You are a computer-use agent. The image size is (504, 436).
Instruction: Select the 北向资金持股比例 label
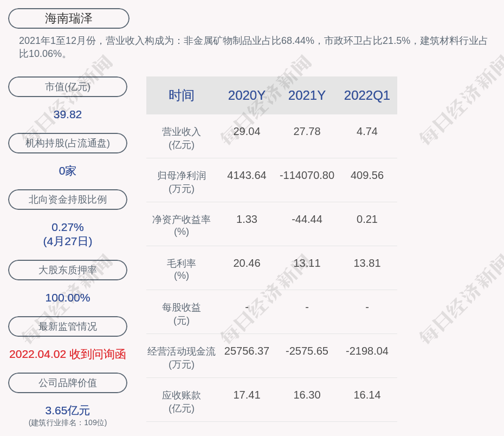[68, 200]
